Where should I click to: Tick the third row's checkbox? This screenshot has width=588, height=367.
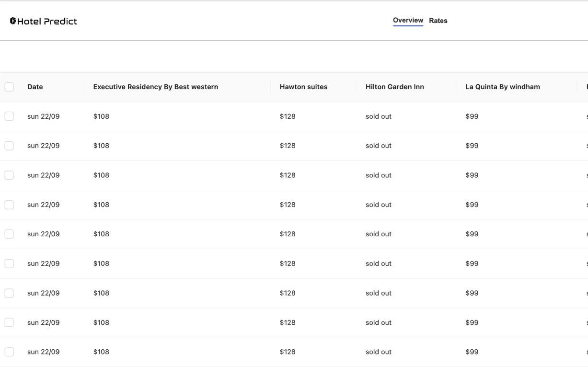click(x=9, y=175)
